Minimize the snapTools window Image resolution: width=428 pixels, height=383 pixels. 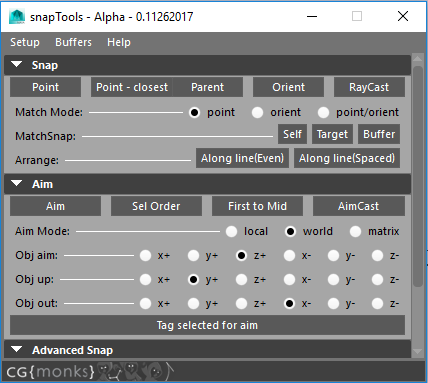(312, 16)
